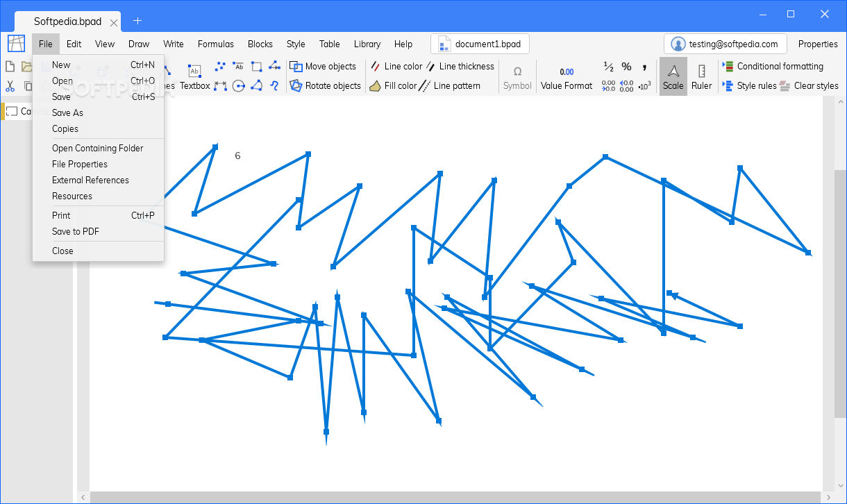Activate Move objects tool
Viewport: 847px width, 504px height.
(x=323, y=67)
